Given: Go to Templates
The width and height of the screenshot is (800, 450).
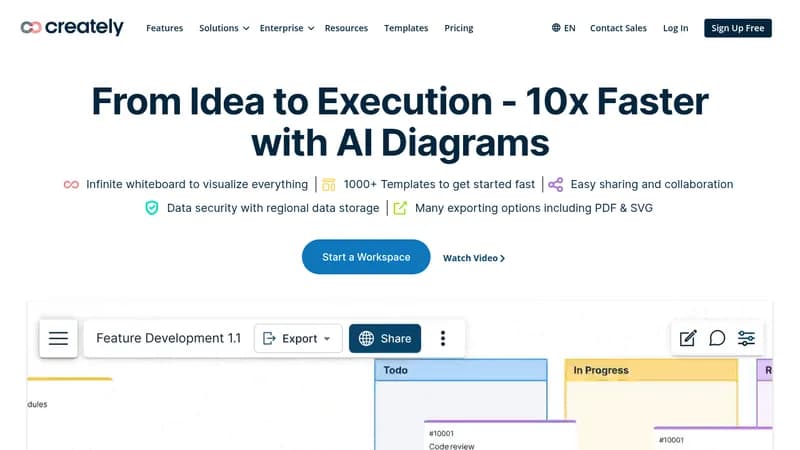Looking at the screenshot, I should [406, 28].
